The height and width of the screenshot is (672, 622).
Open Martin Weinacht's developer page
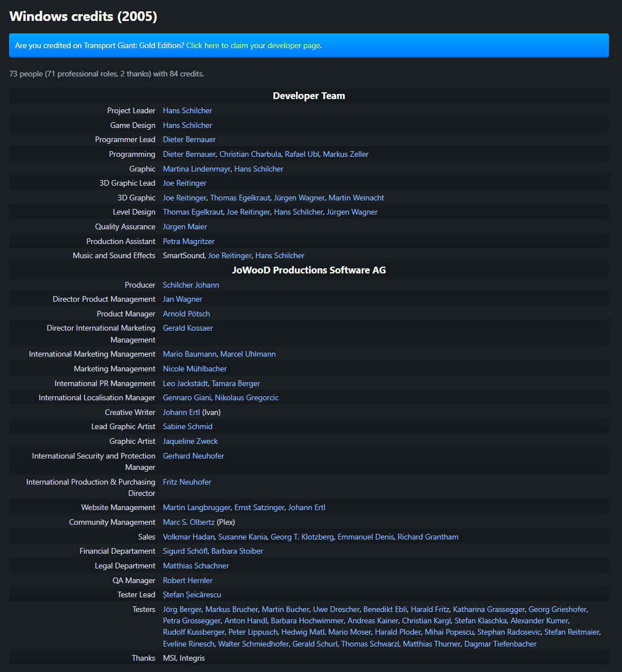click(356, 198)
